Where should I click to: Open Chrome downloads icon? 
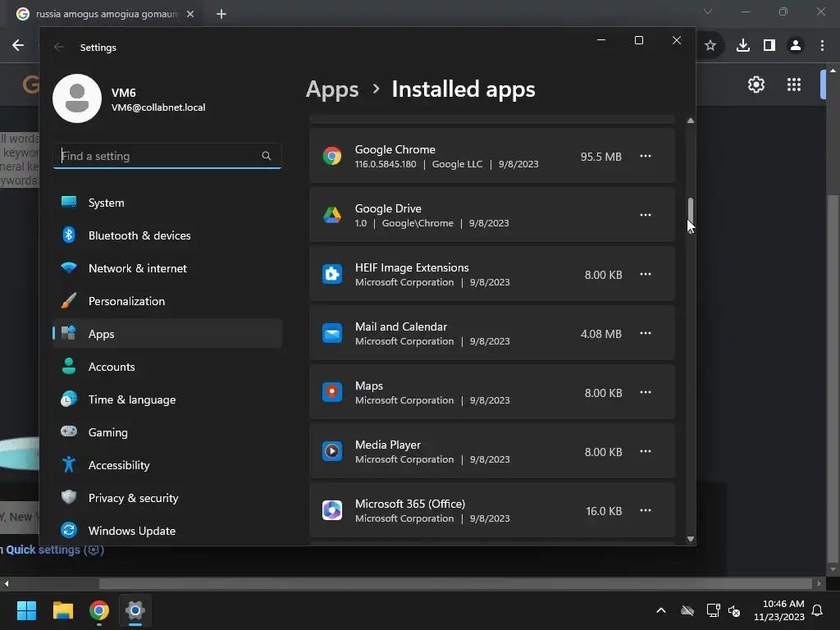click(743, 46)
